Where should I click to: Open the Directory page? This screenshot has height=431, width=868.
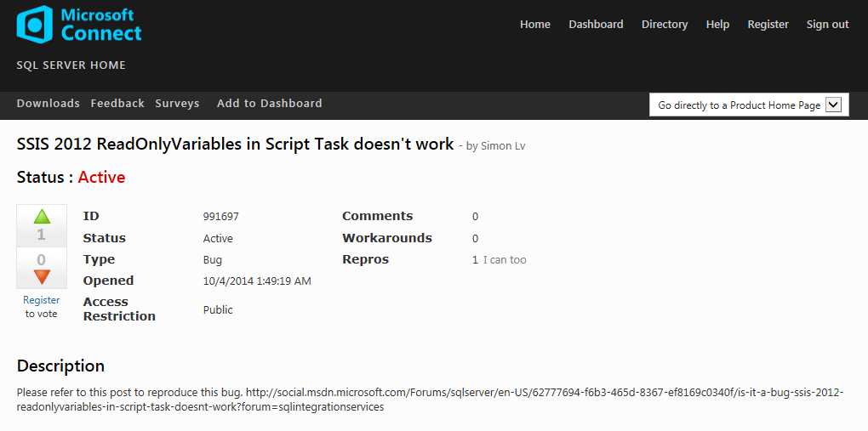(665, 25)
